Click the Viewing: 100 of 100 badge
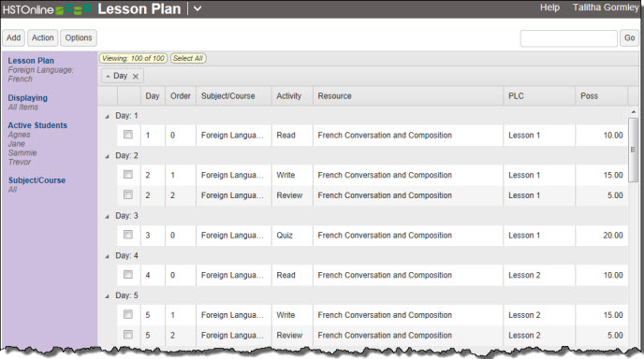The width and height of the screenshot is (644, 359). [133, 58]
